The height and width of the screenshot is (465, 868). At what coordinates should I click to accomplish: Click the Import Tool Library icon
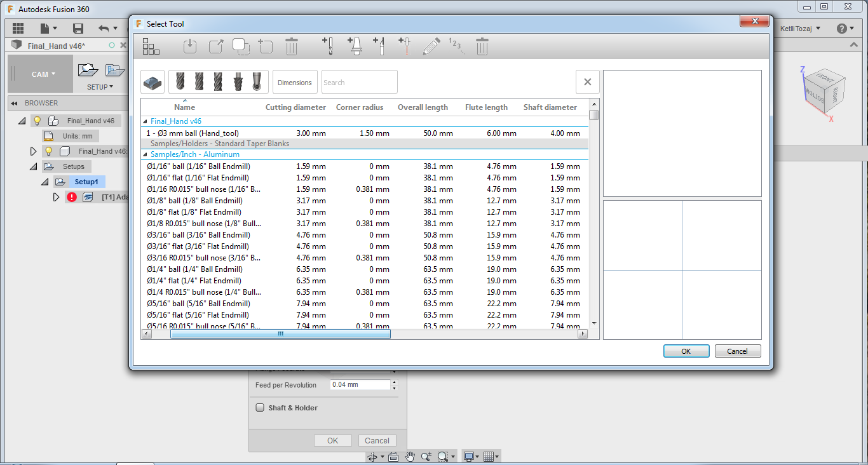(x=190, y=46)
